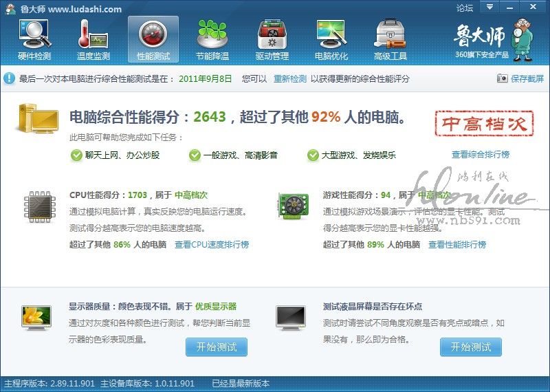
Task: Open the 高级工具 advanced tools toolbox icon
Action: [x=390, y=34]
